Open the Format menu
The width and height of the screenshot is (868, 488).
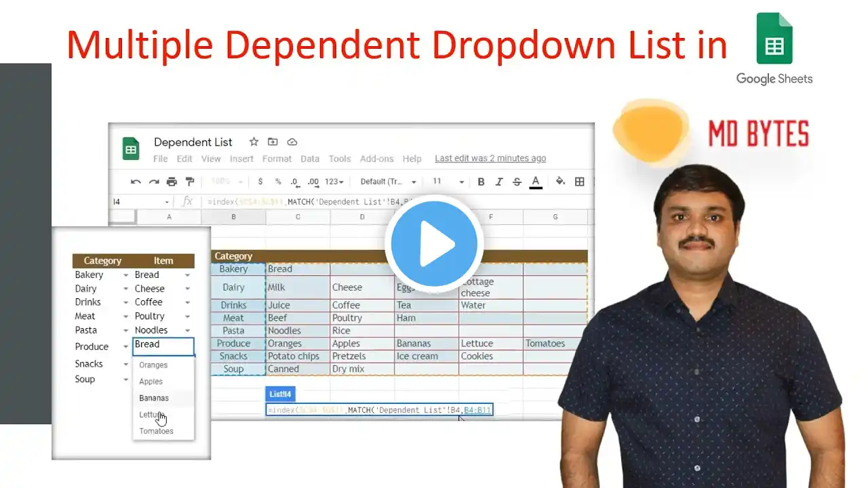(277, 159)
